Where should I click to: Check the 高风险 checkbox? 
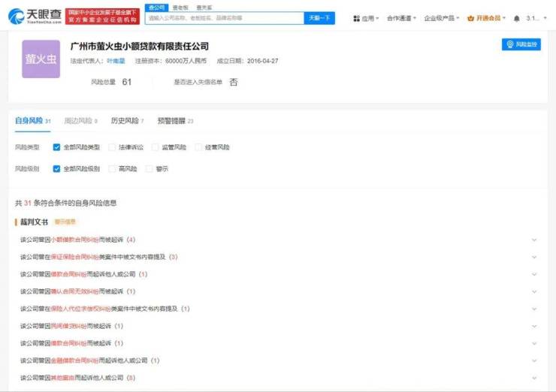pyautogui.click(x=112, y=169)
